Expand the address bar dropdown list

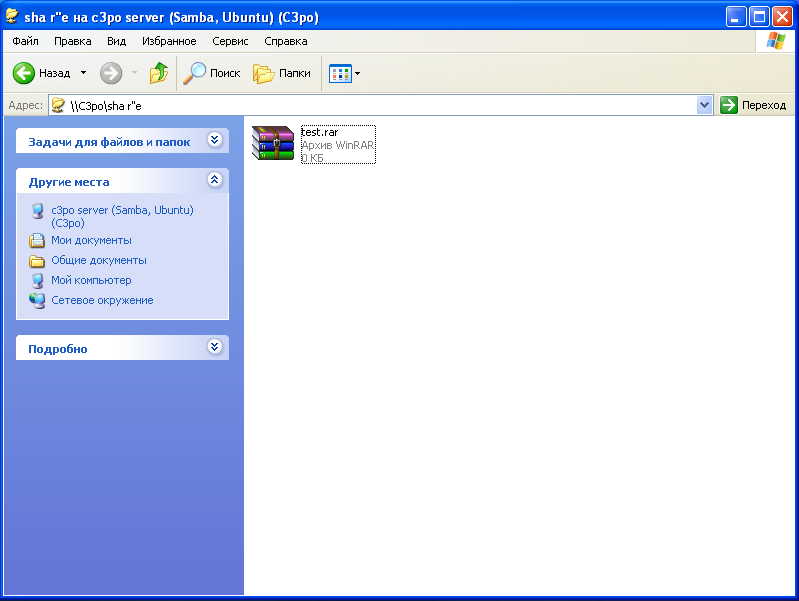pos(705,106)
